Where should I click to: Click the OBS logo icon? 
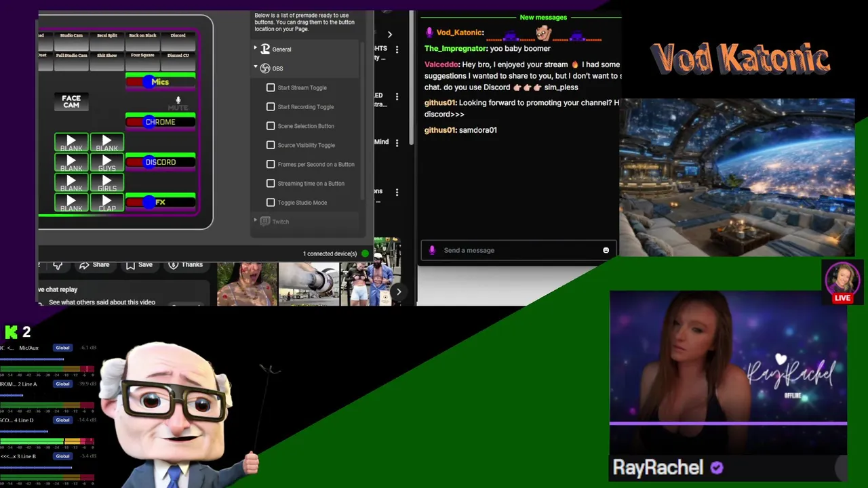click(265, 68)
